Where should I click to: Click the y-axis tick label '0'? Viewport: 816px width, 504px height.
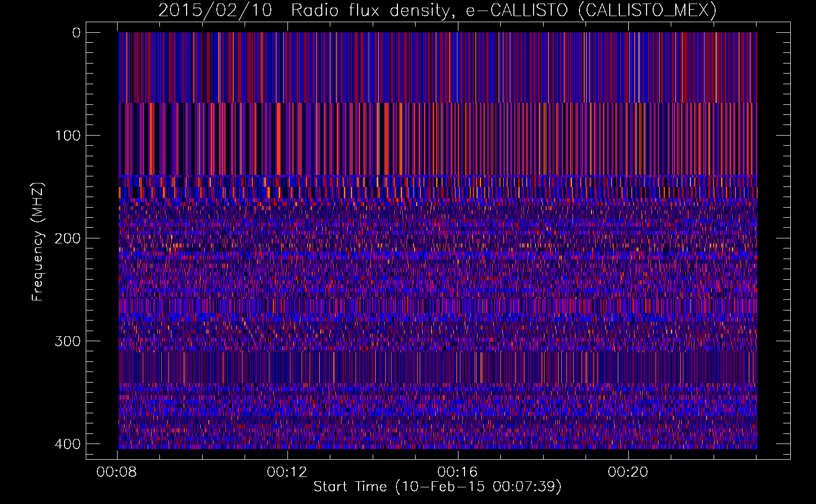pyautogui.click(x=77, y=33)
